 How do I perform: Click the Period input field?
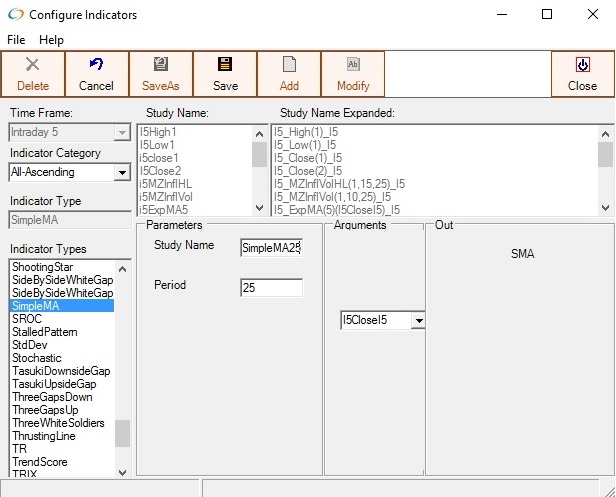[x=271, y=288]
